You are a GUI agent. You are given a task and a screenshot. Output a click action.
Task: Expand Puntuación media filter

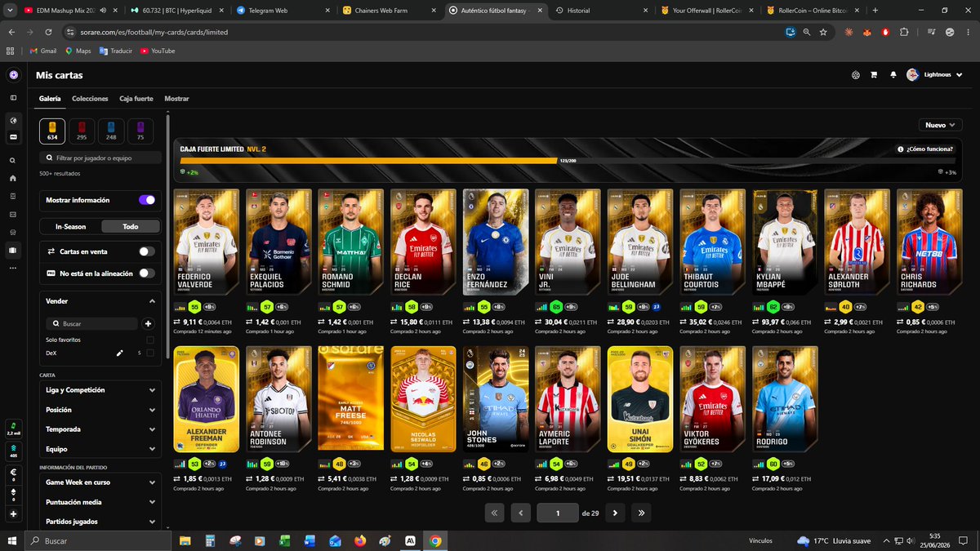pyautogui.click(x=100, y=501)
